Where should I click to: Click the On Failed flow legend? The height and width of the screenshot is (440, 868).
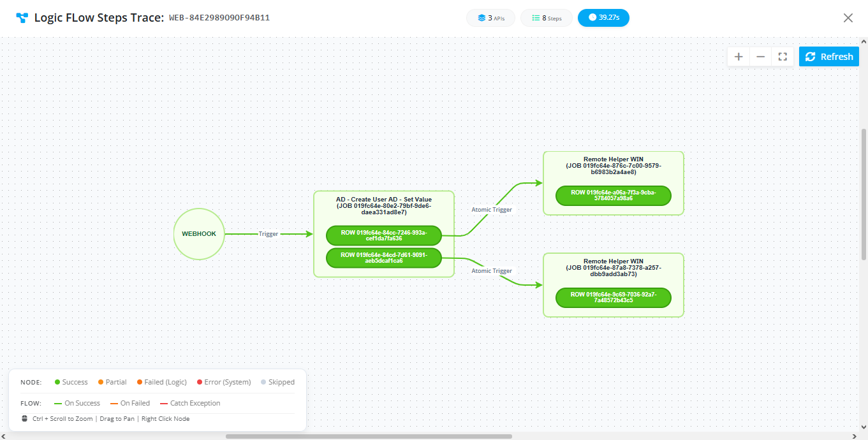[x=130, y=403]
